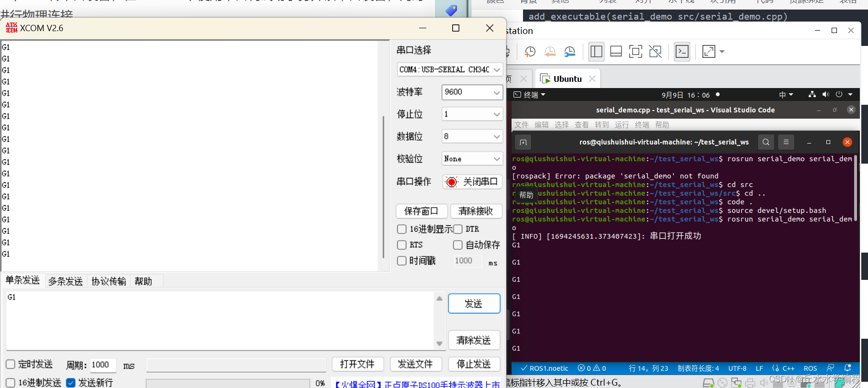Viewport: 868px width, 388px height.
Task: Click the 保存窗口 button
Action: tap(422, 211)
